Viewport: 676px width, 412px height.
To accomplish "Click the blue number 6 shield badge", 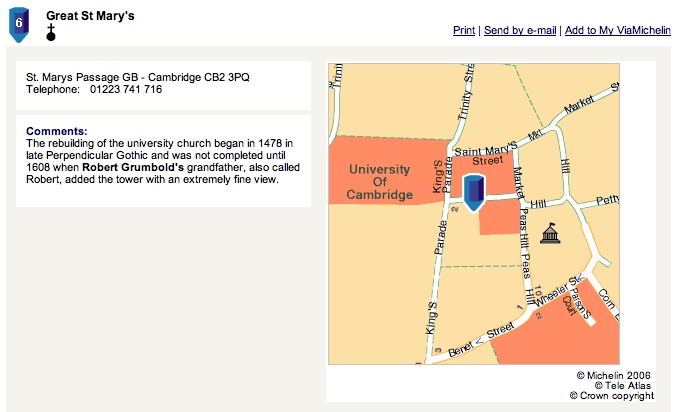I will click(19, 25).
